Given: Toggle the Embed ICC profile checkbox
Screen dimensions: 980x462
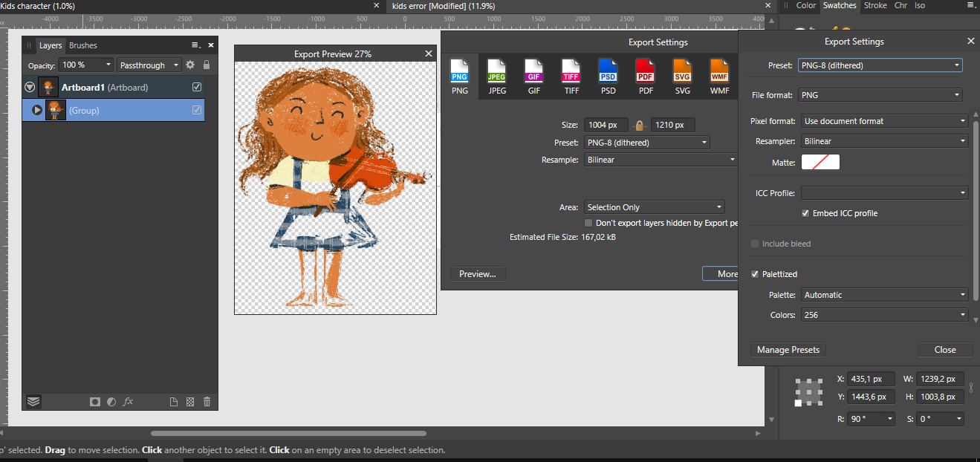Looking at the screenshot, I should (x=805, y=213).
